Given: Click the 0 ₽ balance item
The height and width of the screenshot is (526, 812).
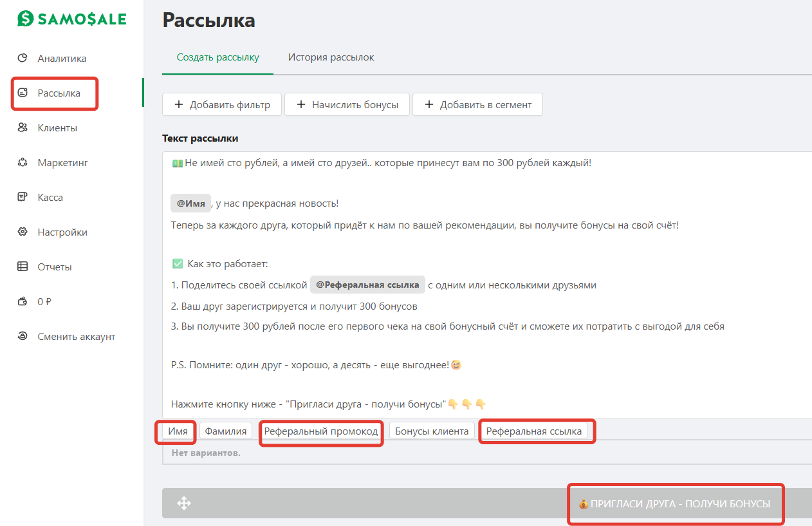Looking at the screenshot, I should click(x=44, y=301).
